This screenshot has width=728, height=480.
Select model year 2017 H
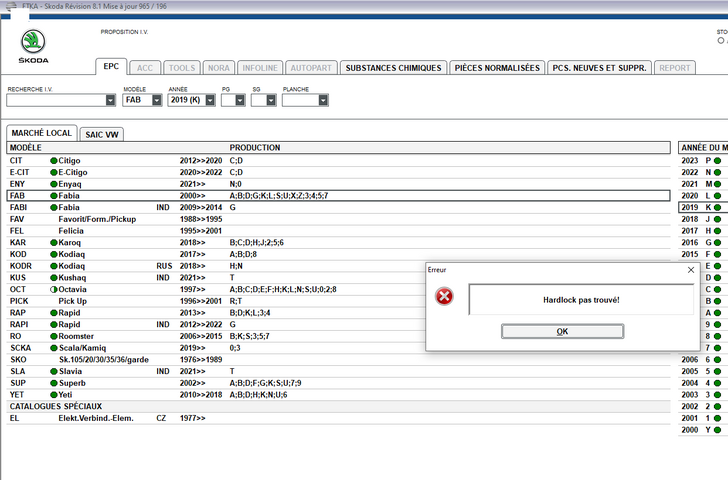click(x=703, y=231)
